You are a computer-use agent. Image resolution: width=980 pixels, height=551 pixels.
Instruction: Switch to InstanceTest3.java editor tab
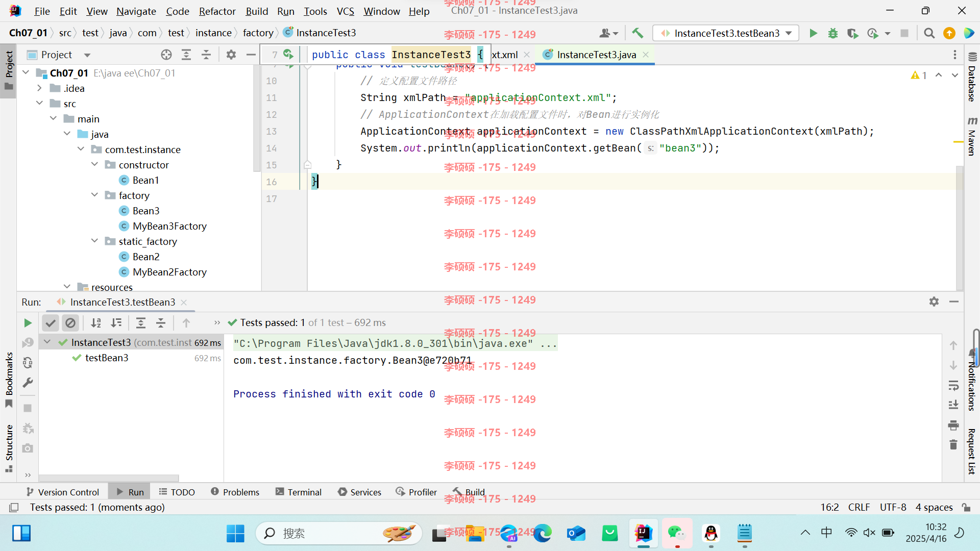click(596, 55)
